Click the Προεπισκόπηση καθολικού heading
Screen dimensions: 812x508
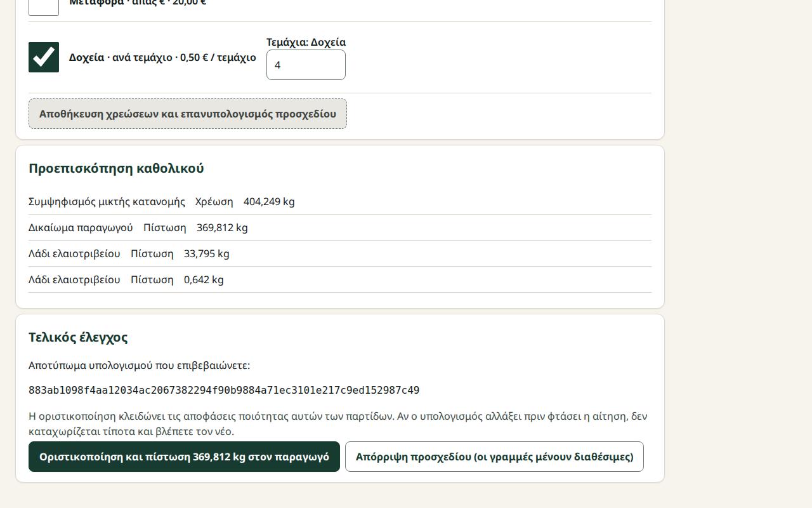tap(116, 168)
